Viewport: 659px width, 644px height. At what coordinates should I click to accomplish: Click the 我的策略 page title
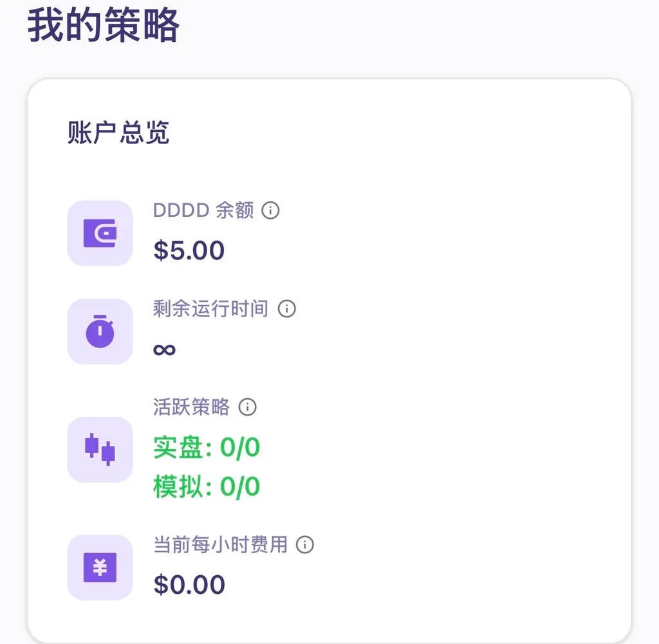coord(103,24)
